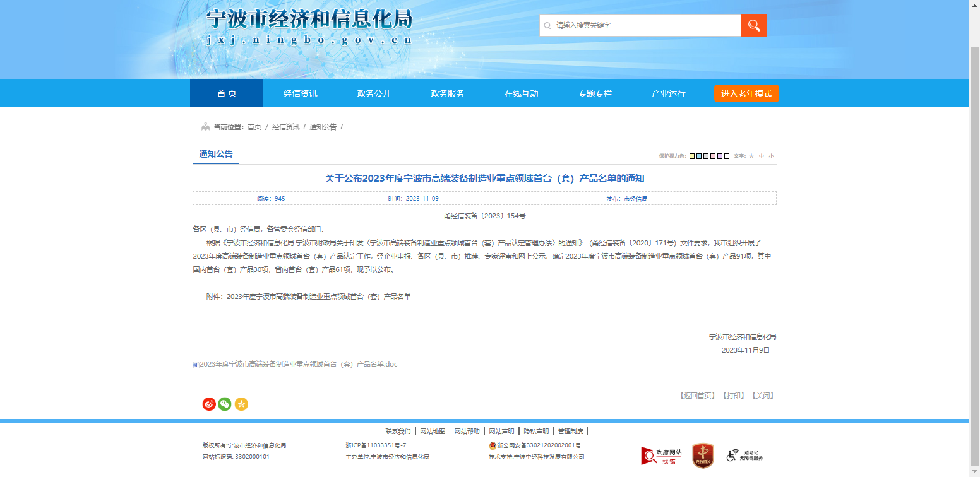The image size is (980, 477).
Task: Pick the pink eye-protection color swatch
Action: coord(713,156)
